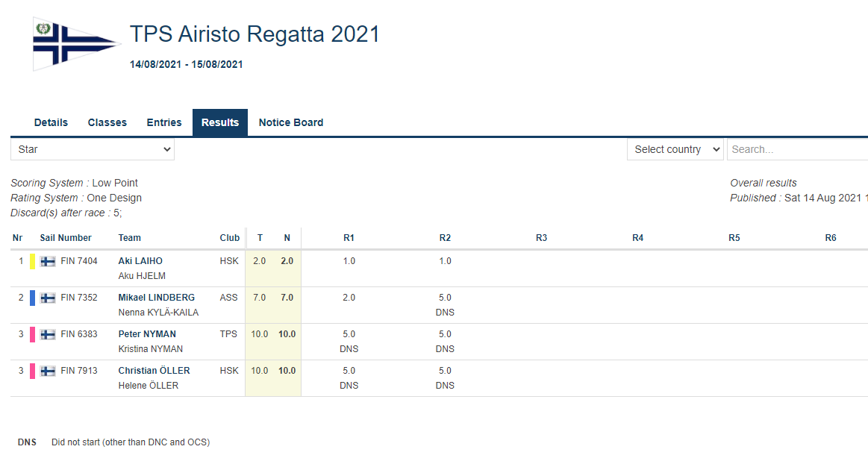Click pink marker in Peter Nyman's row
The image size is (868, 464).
click(x=32, y=334)
